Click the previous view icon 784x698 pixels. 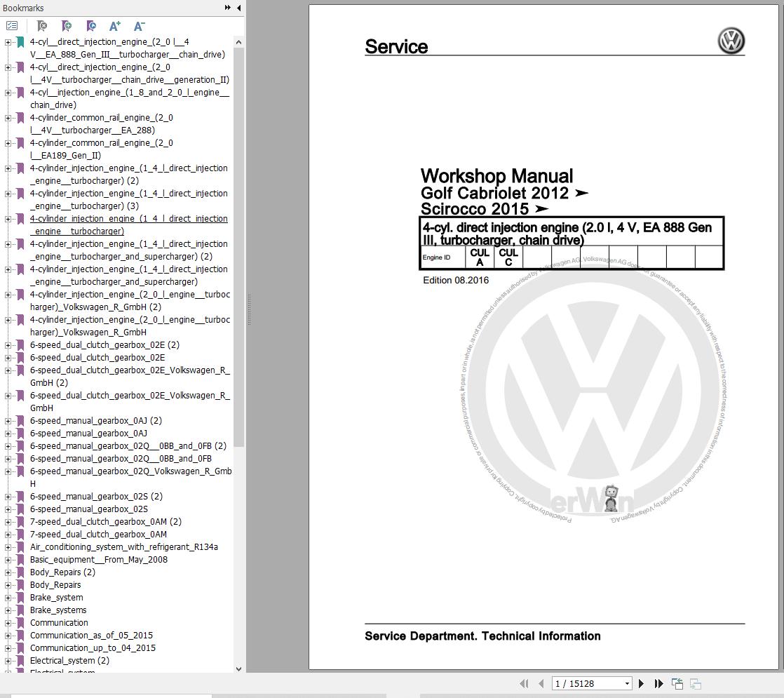[x=677, y=683]
